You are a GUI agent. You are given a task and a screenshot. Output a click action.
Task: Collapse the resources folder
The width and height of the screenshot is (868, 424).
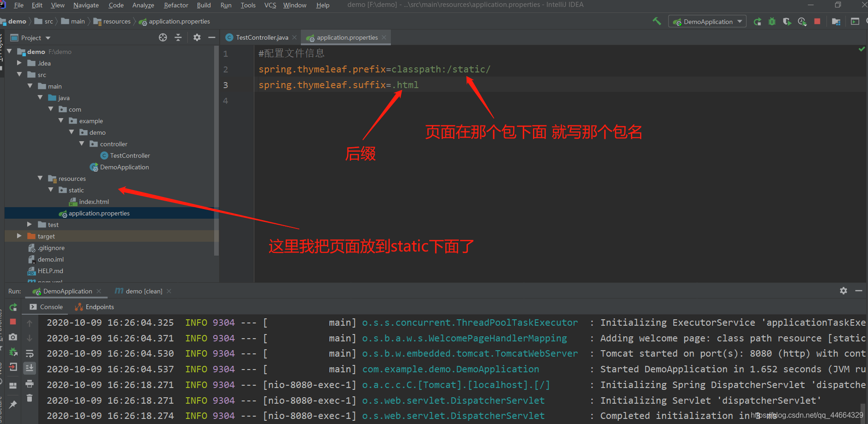[x=40, y=178]
